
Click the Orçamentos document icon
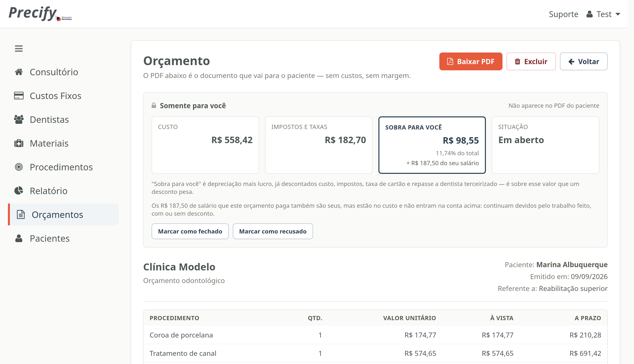coord(21,214)
